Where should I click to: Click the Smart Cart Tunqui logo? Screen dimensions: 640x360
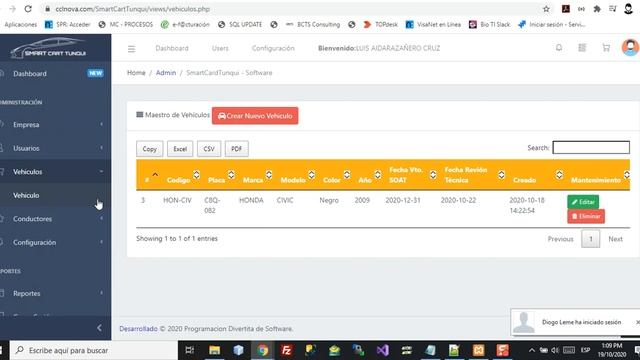coord(49,48)
